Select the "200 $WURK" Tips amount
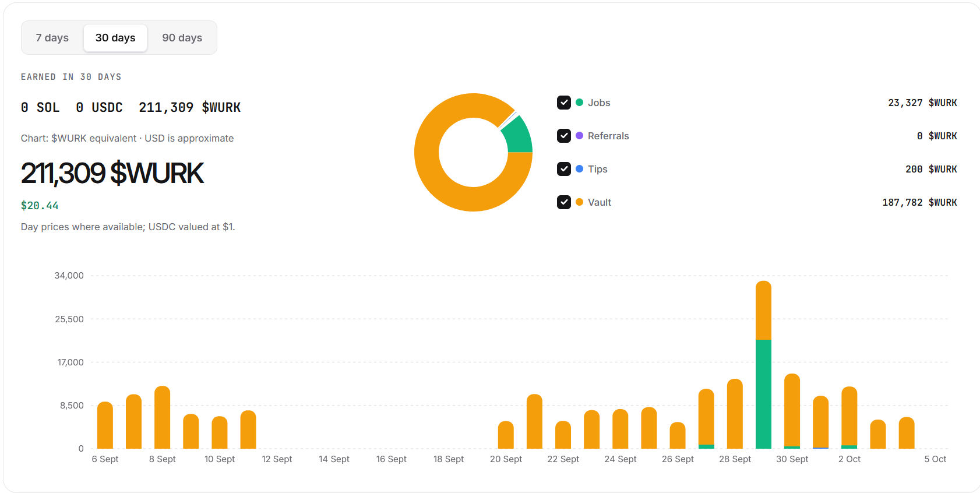980x493 pixels. 931,169
